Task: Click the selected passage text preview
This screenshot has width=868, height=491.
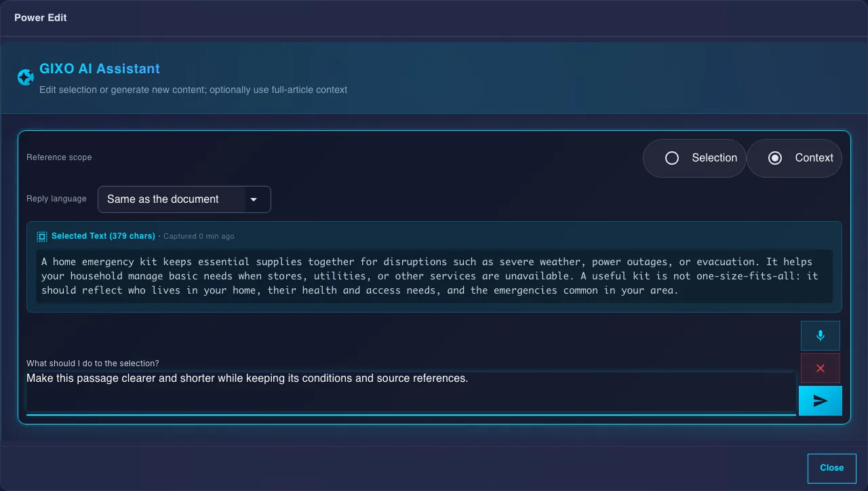Action: point(434,276)
